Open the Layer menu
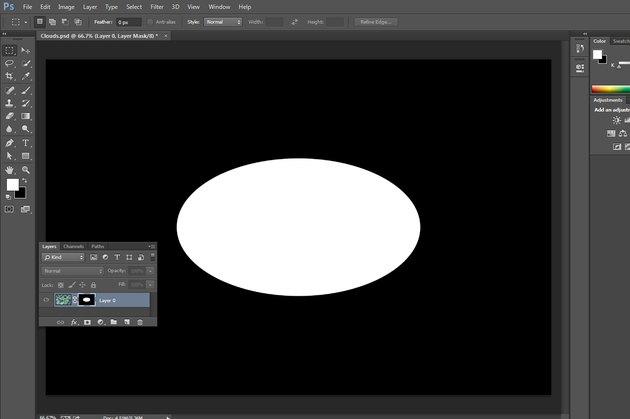630x419 pixels. 90,7
